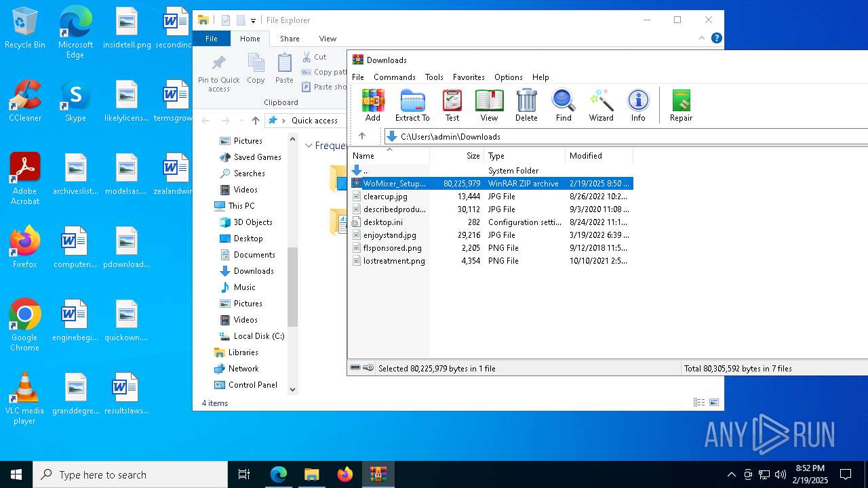Open WinRAR Commands menu

click(x=394, y=77)
